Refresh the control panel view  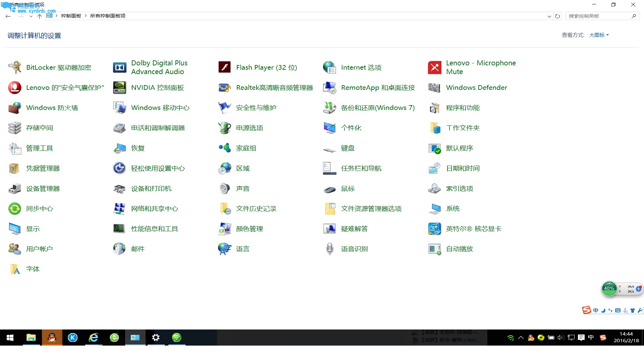point(557,16)
